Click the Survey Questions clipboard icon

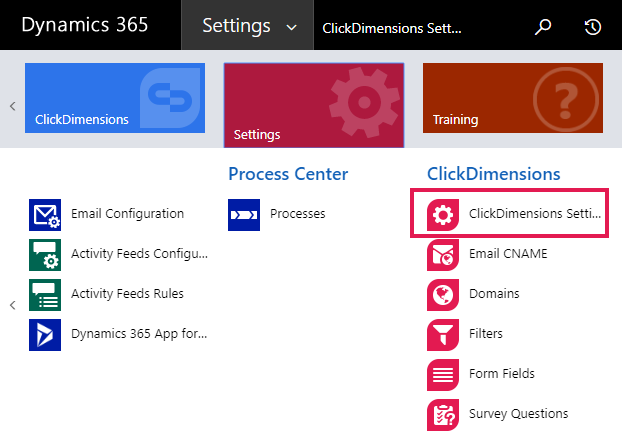(443, 415)
